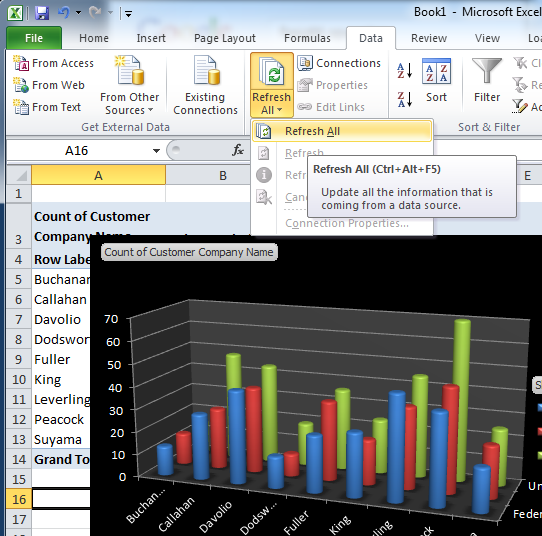
Task: Click the Save icon in quick access toolbar
Action: point(42,13)
